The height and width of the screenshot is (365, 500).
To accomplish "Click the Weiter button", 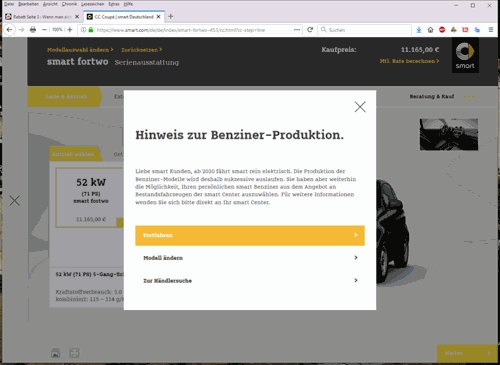I will 467,353.
